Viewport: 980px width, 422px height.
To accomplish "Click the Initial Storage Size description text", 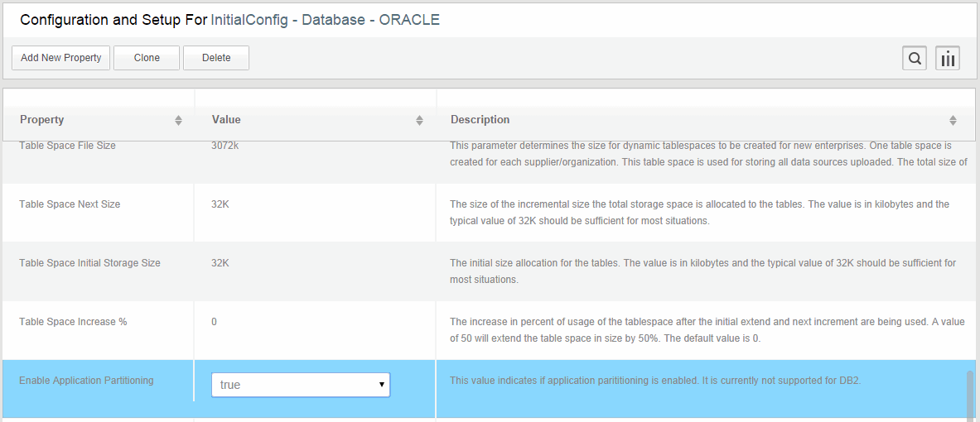I will [x=703, y=271].
